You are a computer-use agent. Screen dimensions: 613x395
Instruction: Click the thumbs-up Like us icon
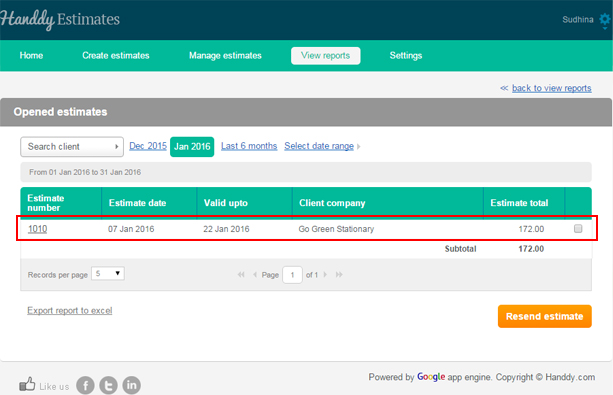[27, 384]
